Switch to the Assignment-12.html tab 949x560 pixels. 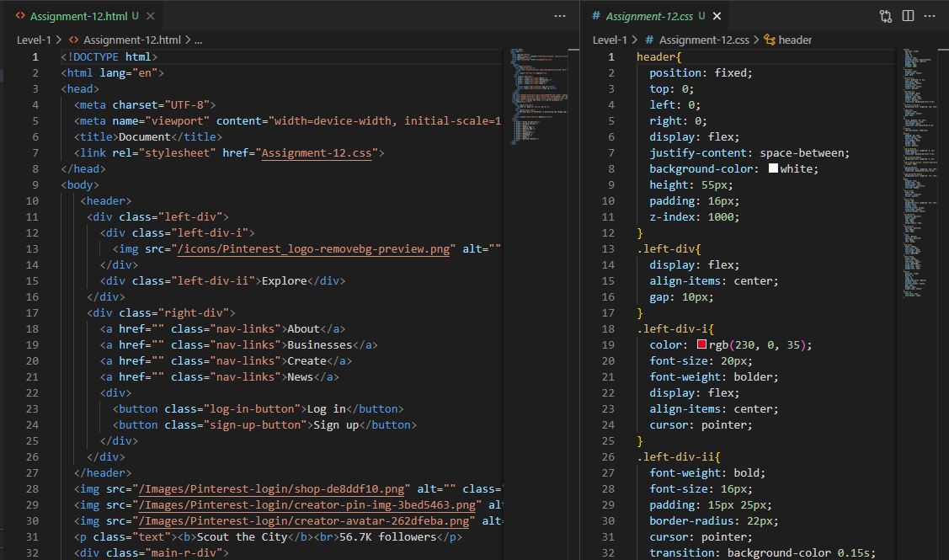[77, 16]
